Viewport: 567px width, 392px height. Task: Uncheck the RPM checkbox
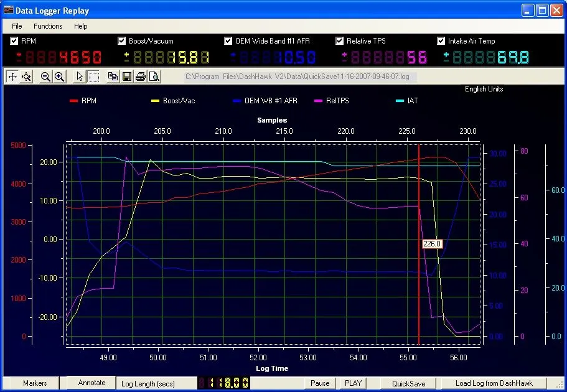point(14,41)
